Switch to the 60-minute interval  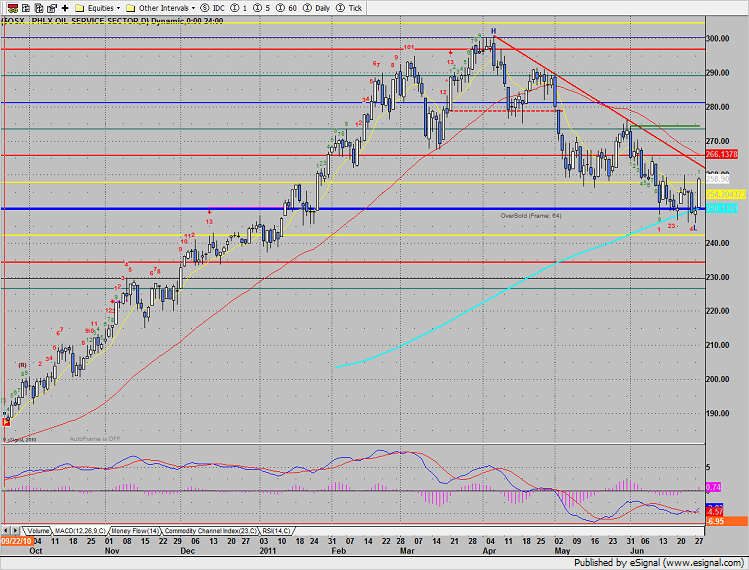(x=287, y=8)
